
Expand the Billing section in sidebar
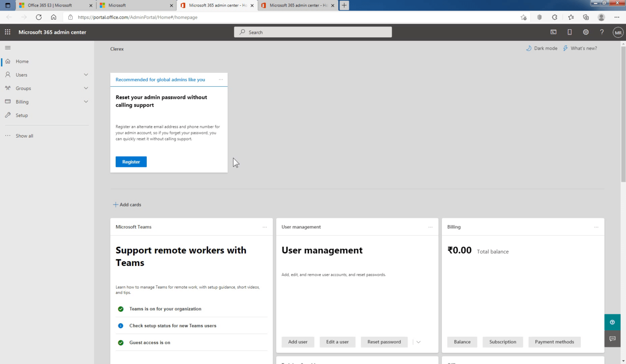[86, 101]
